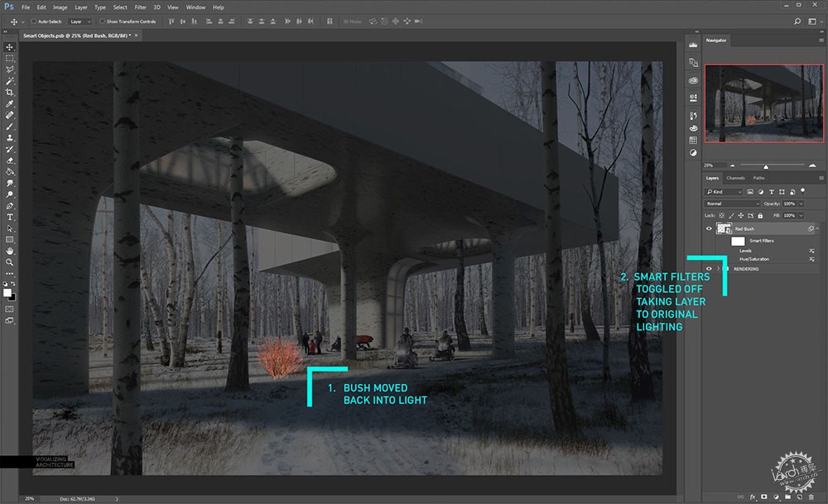The width and height of the screenshot is (828, 504).
Task: Collapse Red Bush smart filters list
Action: (x=817, y=228)
